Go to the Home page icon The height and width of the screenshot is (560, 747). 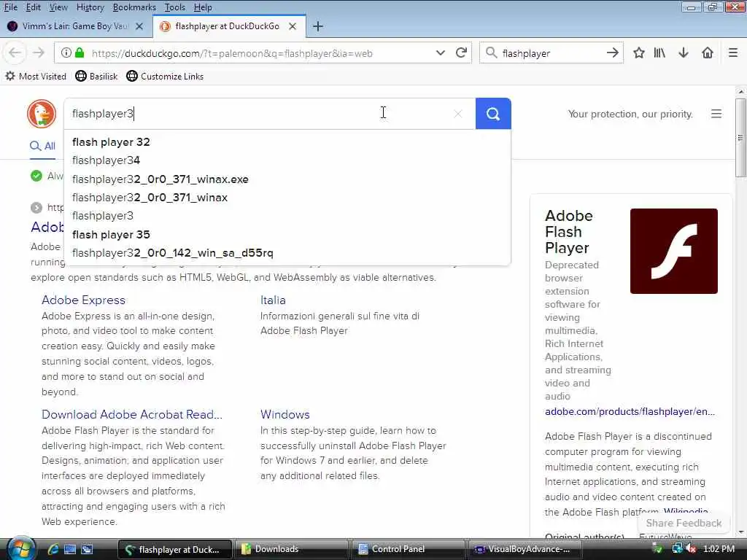708,52
